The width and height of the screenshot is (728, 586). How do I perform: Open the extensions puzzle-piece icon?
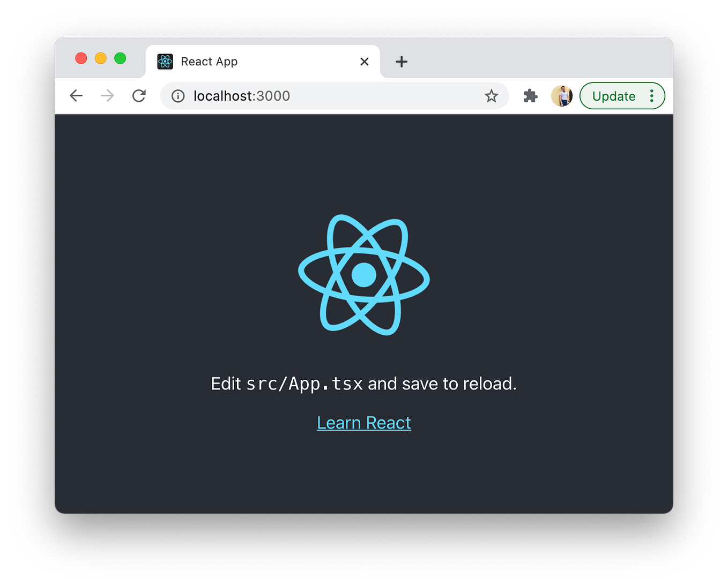point(530,96)
